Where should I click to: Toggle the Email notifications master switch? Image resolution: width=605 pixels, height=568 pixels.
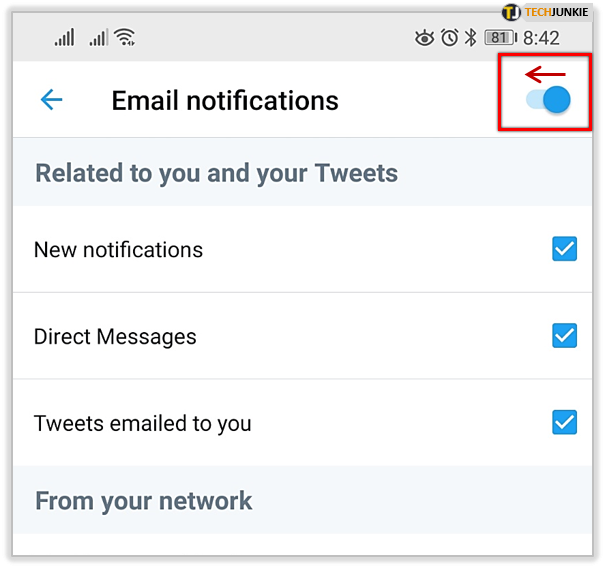point(548,100)
